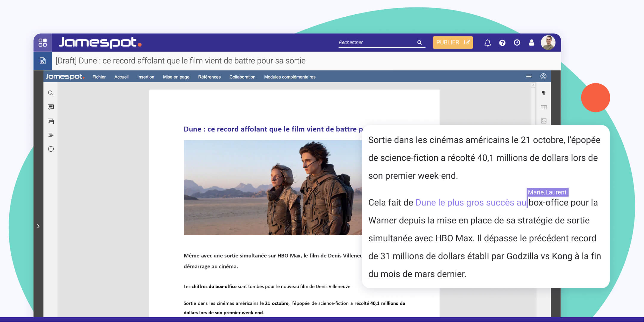Click the scrollbar up arrow
Screen dimensions: 644x322
(533, 85)
